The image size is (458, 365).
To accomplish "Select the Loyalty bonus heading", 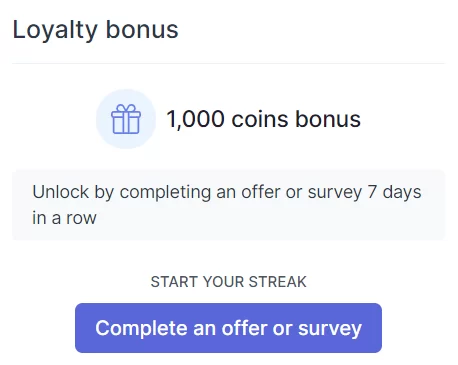I will tap(95, 30).
